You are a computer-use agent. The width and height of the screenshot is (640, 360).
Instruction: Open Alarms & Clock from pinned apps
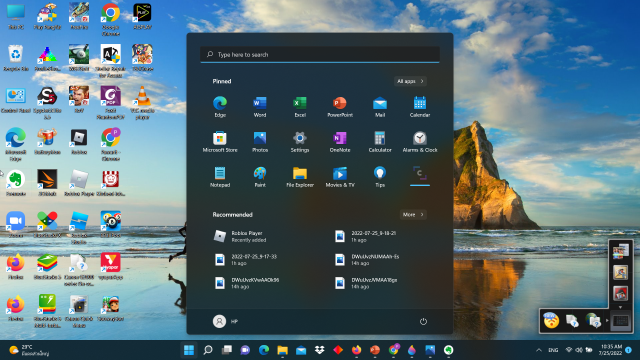[x=420, y=142]
